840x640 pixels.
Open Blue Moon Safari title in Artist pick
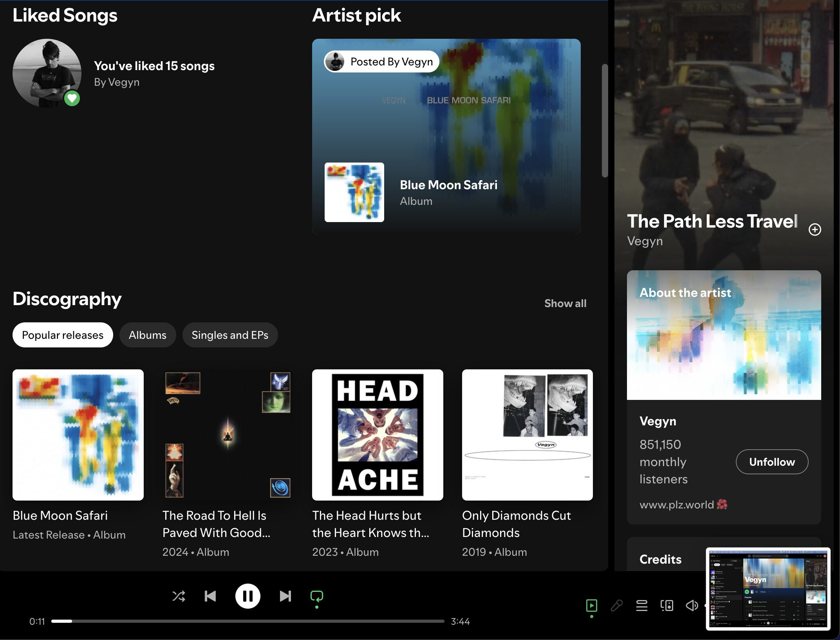449,185
